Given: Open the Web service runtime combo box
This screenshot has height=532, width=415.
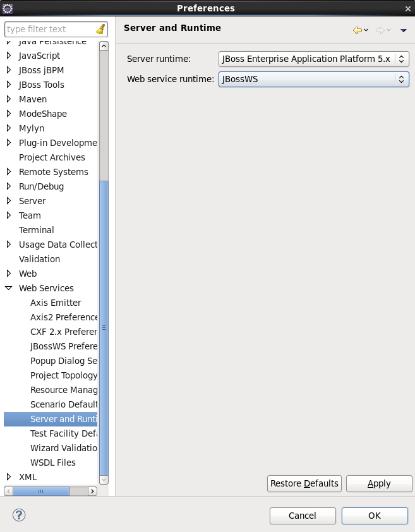Looking at the screenshot, I should (313, 79).
